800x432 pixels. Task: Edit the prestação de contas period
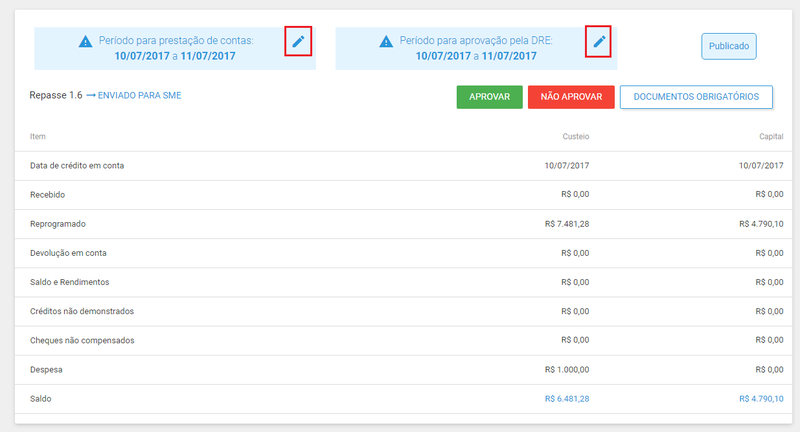(298, 41)
